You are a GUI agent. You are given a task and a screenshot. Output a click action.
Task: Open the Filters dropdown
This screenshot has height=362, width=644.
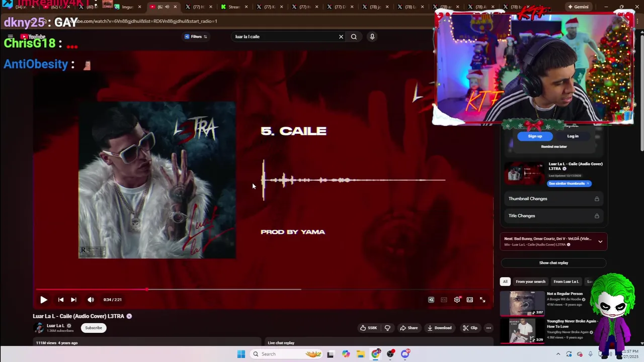[x=196, y=37]
